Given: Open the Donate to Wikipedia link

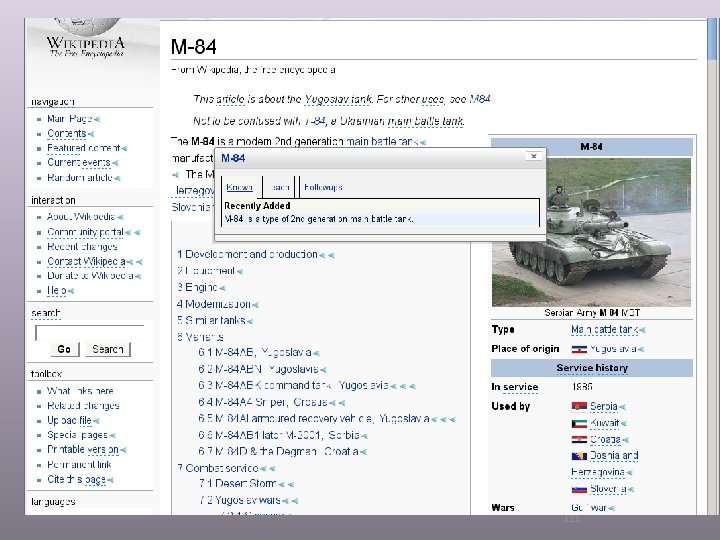Looking at the screenshot, I should pos(90,276).
